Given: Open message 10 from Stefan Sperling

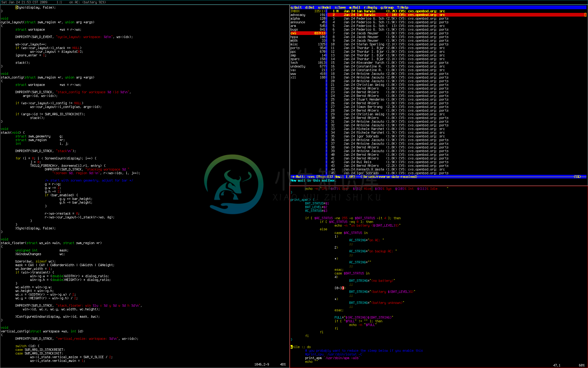Looking at the screenshot, I should 390,44.
